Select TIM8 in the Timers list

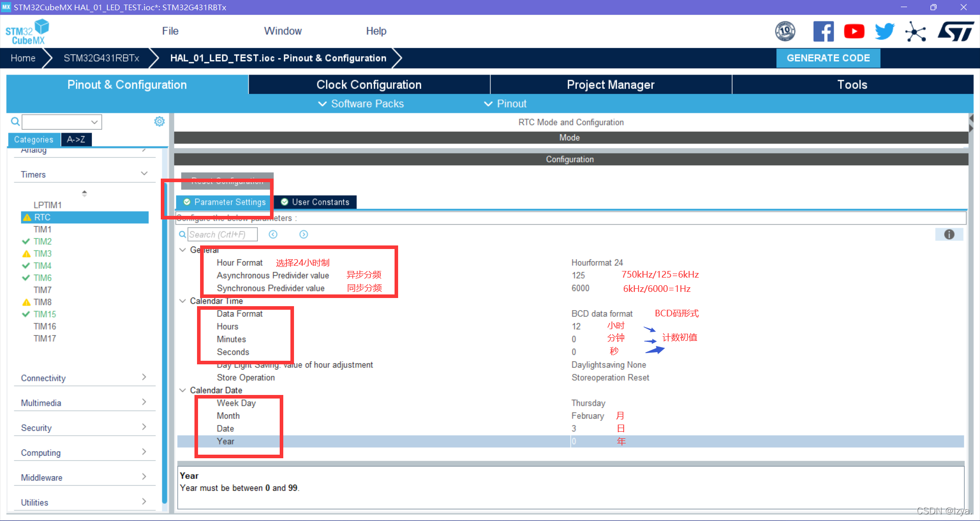pos(42,302)
